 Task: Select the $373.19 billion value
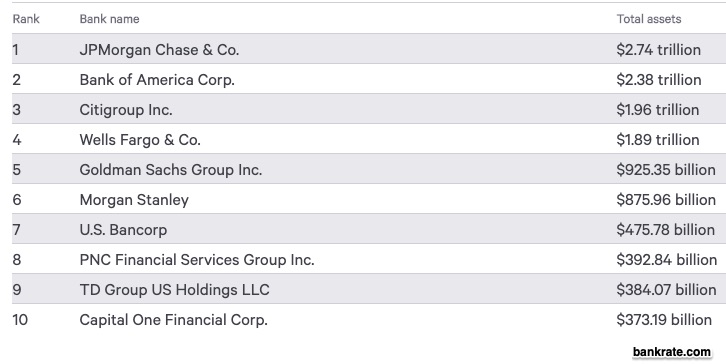(x=664, y=320)
